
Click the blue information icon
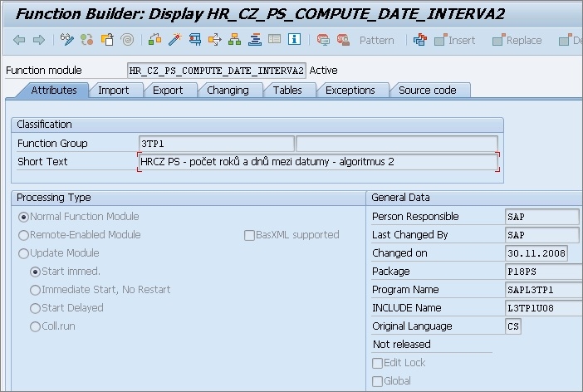pos(295,40)
